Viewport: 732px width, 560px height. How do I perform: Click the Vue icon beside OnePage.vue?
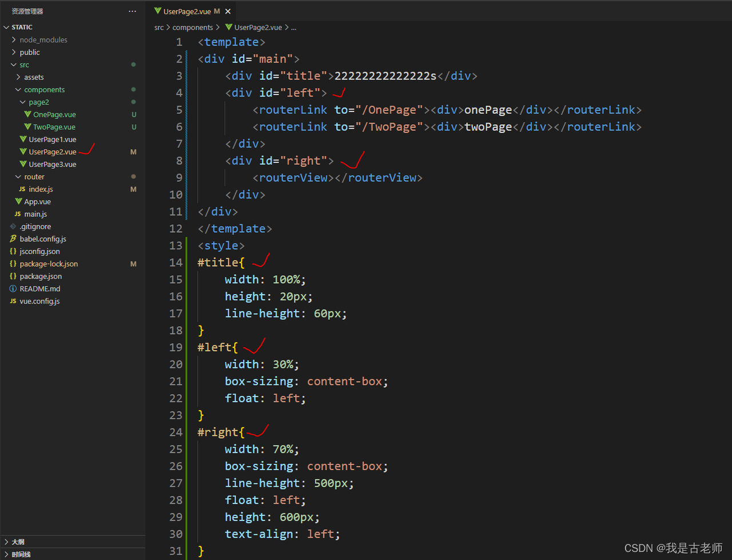point(27,114)
